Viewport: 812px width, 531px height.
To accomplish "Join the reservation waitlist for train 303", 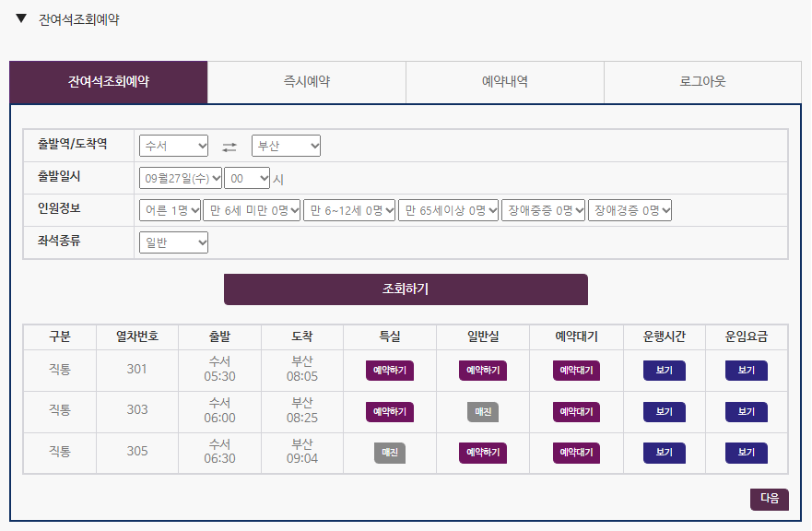I will pos(575,411).
